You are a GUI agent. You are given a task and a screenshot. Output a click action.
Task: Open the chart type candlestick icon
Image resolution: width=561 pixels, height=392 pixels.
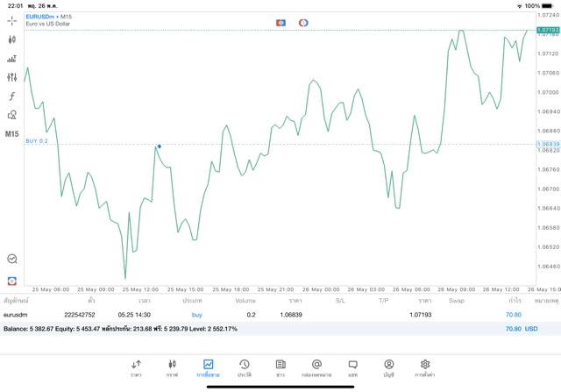tap(12, 39)
